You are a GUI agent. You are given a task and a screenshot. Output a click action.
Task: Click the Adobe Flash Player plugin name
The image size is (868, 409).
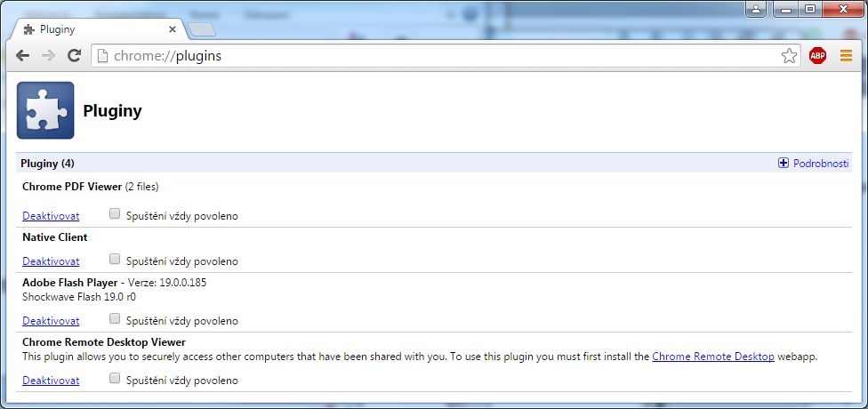point(69,283)
